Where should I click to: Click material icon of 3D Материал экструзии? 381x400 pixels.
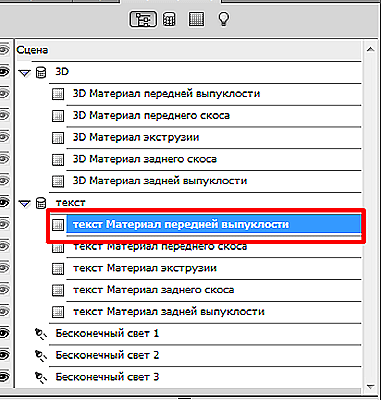point(58,138)
